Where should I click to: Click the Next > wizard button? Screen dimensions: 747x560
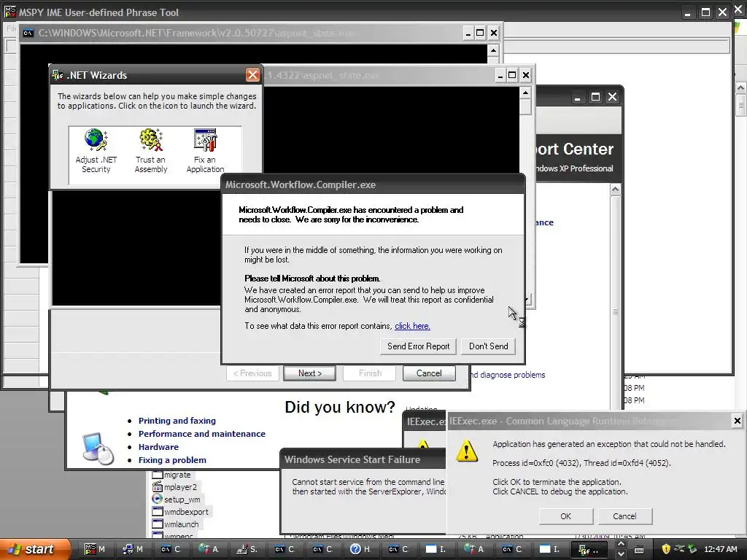pos(309,373)
